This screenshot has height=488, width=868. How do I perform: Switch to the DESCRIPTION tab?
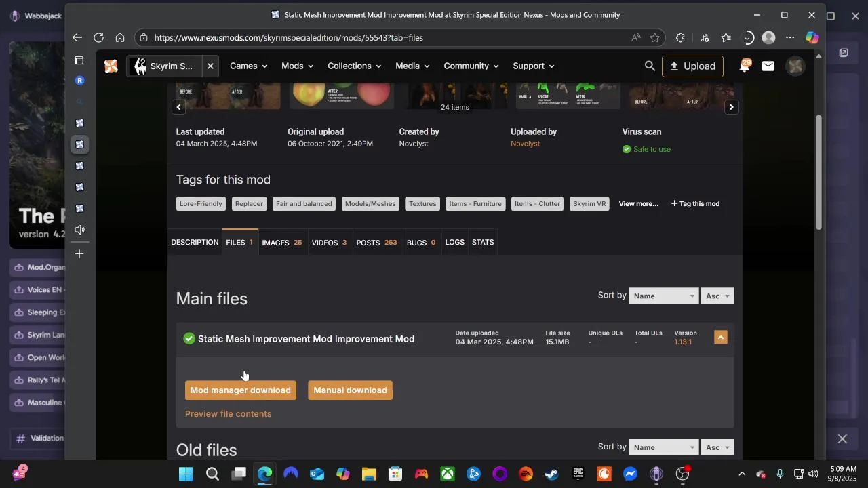coord(195,243)
